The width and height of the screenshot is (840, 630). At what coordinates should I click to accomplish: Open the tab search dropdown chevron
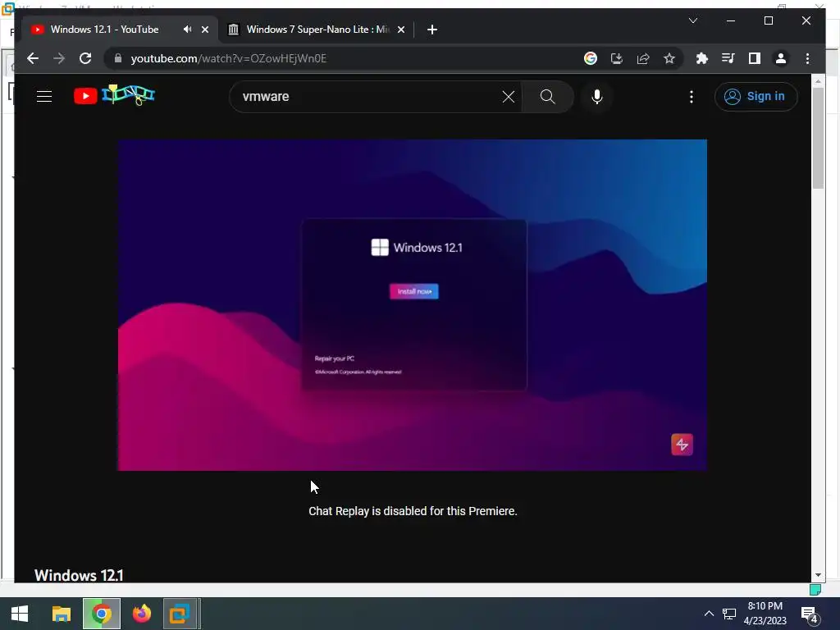point(692,21)
